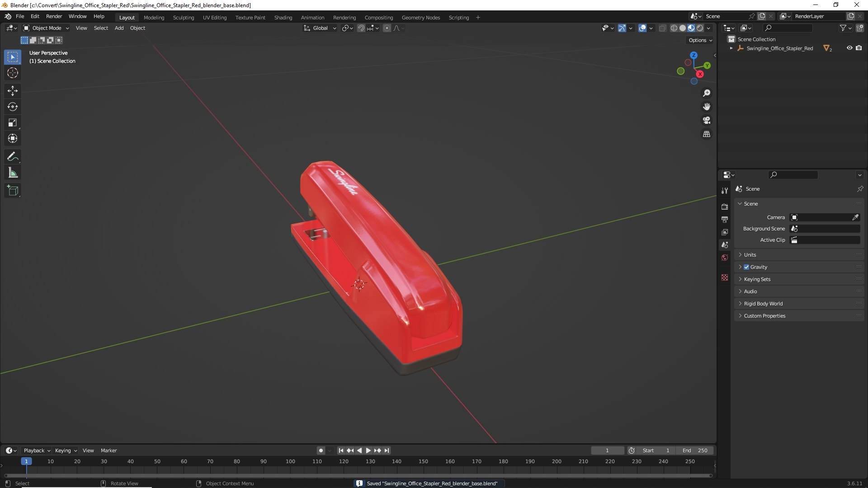Click the timeline scrollbar at the bottom
This screenshot has height=488, width=868.
358,475
